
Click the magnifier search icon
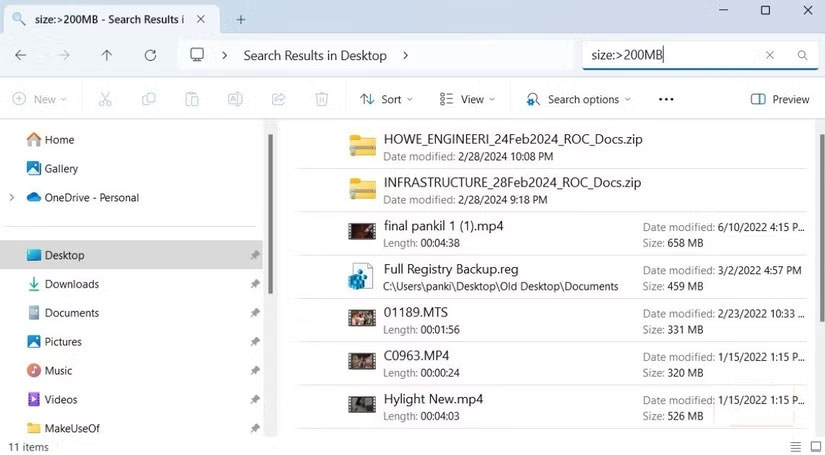pyautogui.click(x=802, y=56)
